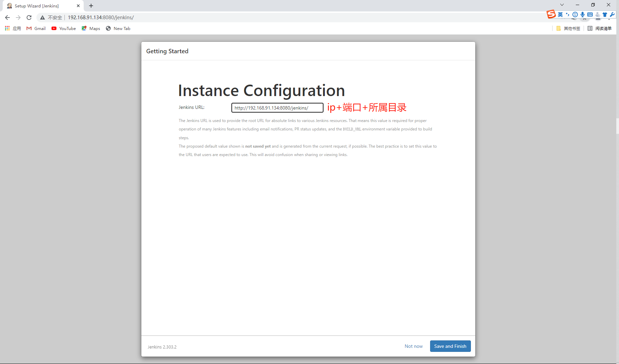The width and height of the screenshot is (619, 364).
Task: Click the Instance Configuration heading
Action: 261,91
